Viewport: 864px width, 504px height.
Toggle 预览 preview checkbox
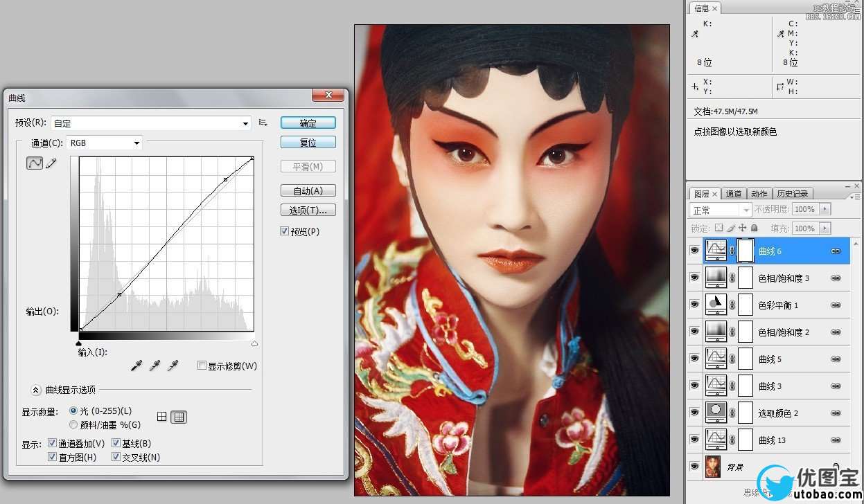click(x=284, y=231)
